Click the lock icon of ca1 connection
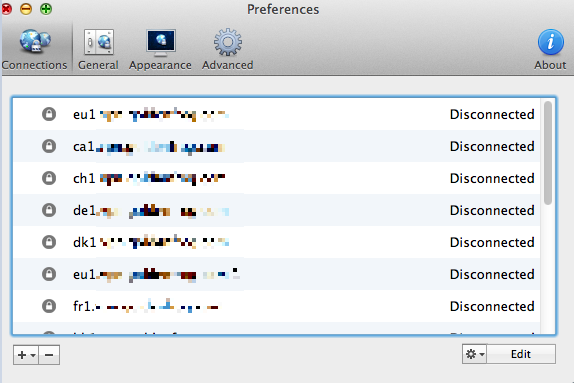 [x=49, y=146]
